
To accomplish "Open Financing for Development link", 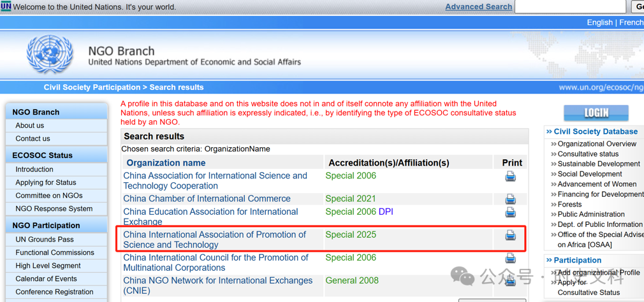I will tap(601, 194).
